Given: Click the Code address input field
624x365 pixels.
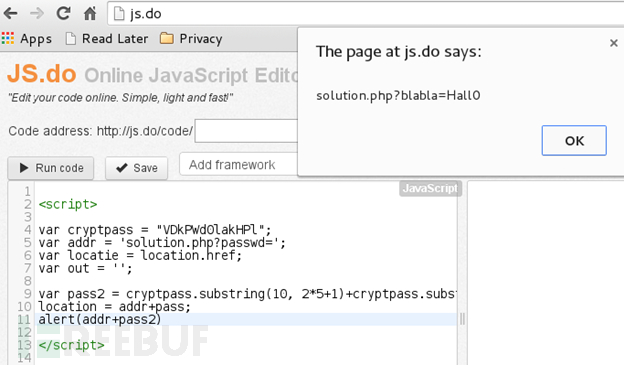Looking at the screenshot, I should click(246, 131).
